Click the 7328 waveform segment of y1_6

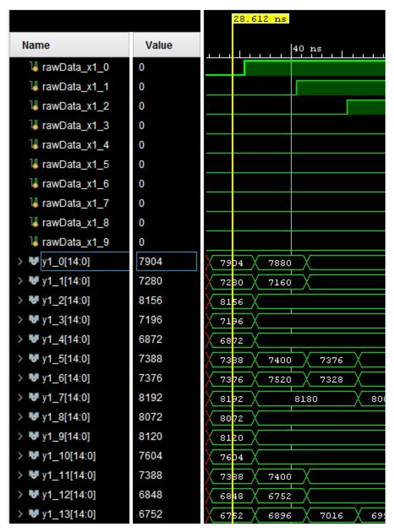tap(333, 380)
